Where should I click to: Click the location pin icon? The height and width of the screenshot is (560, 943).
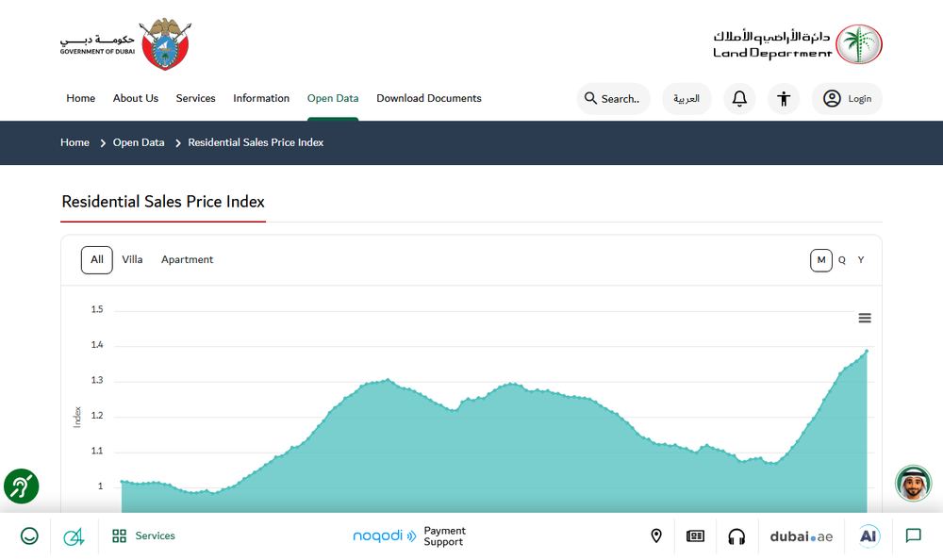656,535
